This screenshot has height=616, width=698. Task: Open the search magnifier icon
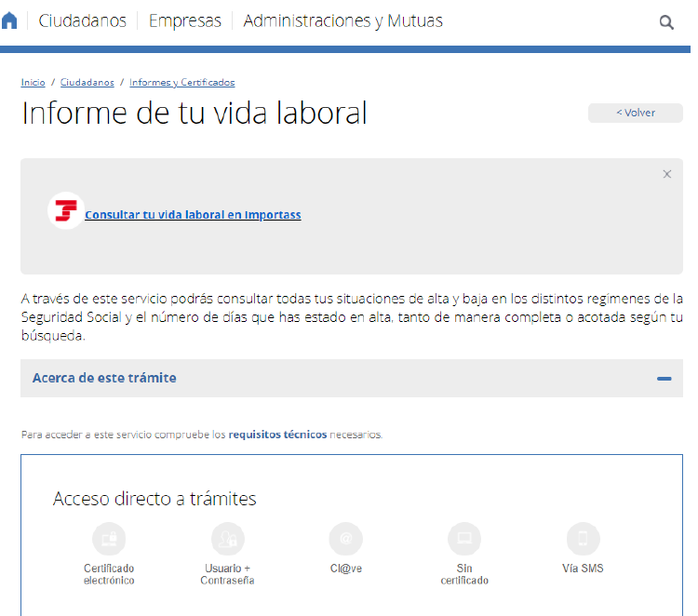[x=666, y=21]
